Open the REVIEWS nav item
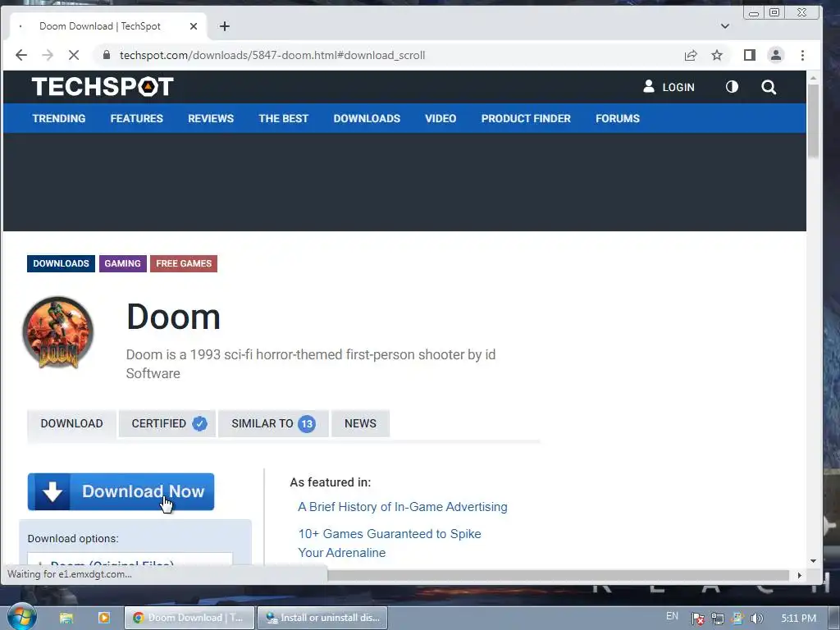Screen dimensions: 840x630 coord(211,118)
